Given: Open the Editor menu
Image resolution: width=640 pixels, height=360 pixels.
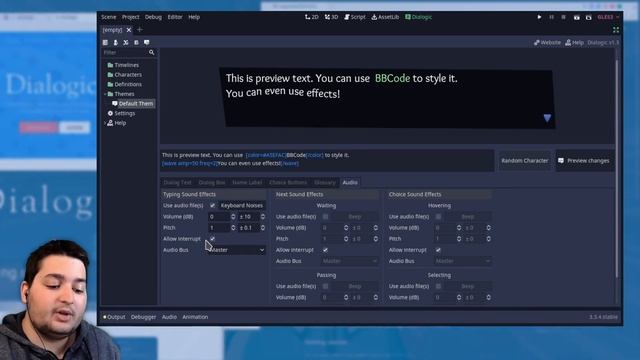Looking at the screenshot, I should tap(175, 17).
